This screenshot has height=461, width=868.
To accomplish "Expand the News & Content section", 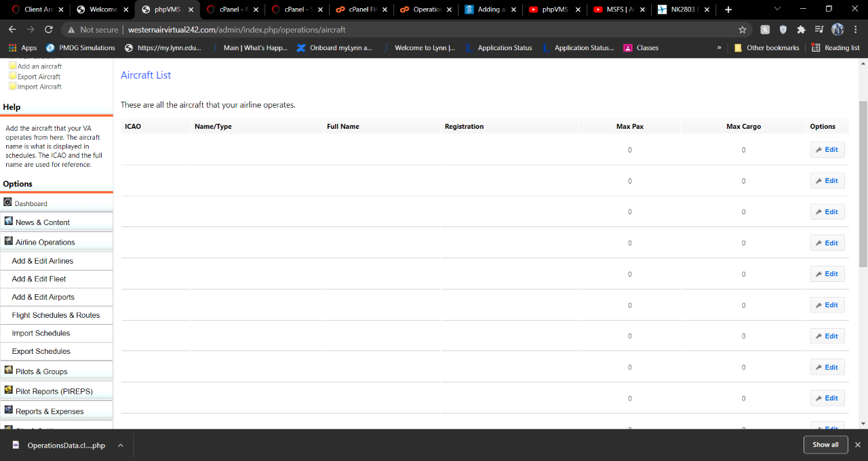I will pos(56,222).
